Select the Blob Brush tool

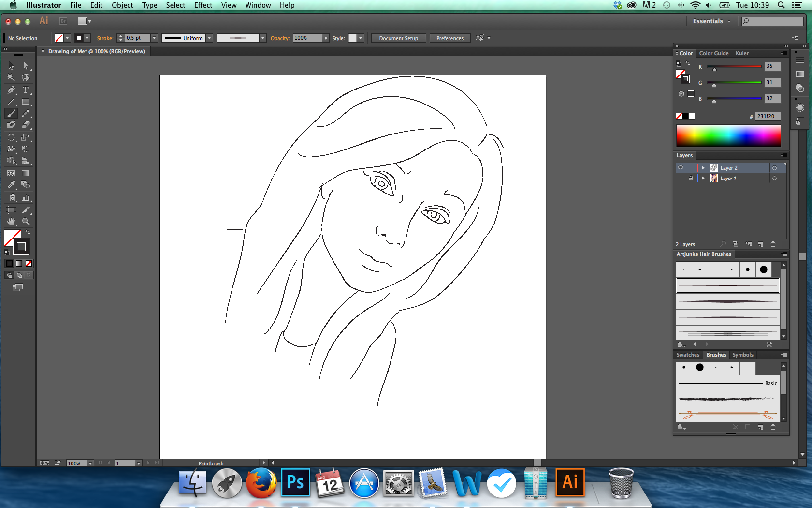tap(11, 125)
